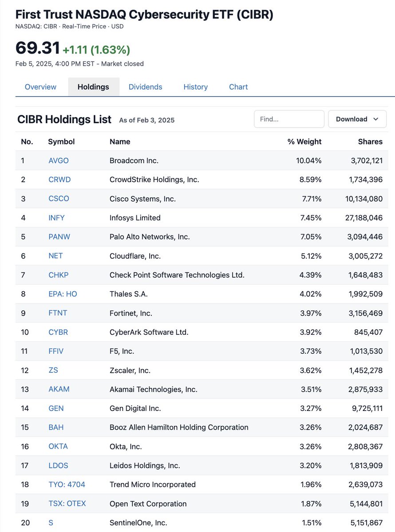Screen dimensions: 395x532
Task: Follow the CSCO ticker link
Action: click(59, 199)
